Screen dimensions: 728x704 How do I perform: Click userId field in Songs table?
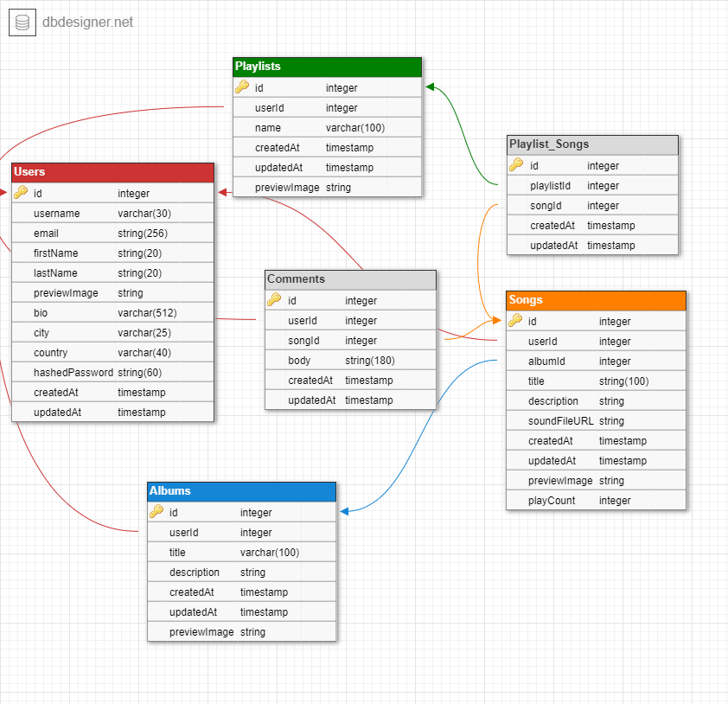543,342
